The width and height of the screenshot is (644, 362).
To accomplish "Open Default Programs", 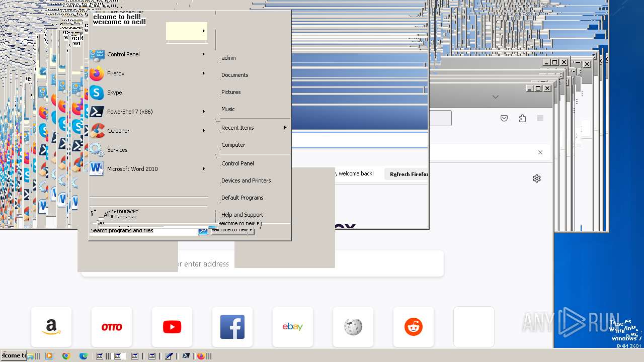I will 242,198.
